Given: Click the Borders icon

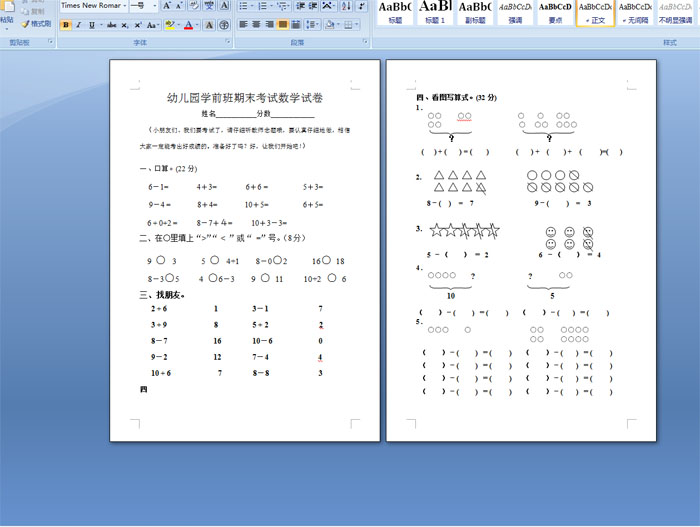Looking at the screenshot, I should click(348, 25).
